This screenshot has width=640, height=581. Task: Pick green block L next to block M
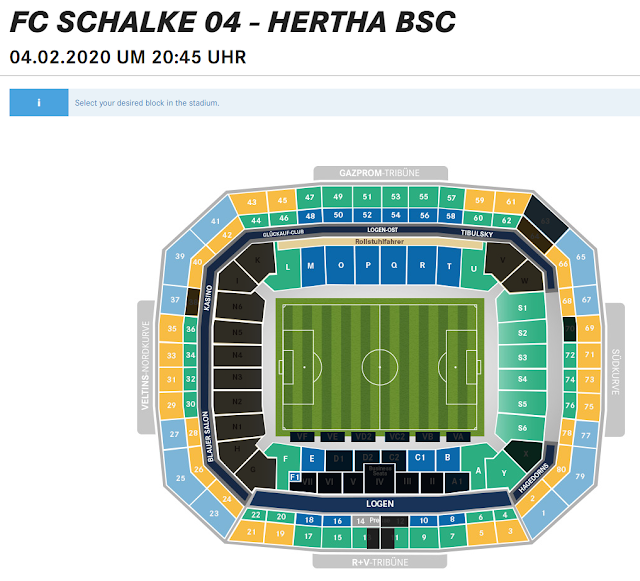(287, 267)
